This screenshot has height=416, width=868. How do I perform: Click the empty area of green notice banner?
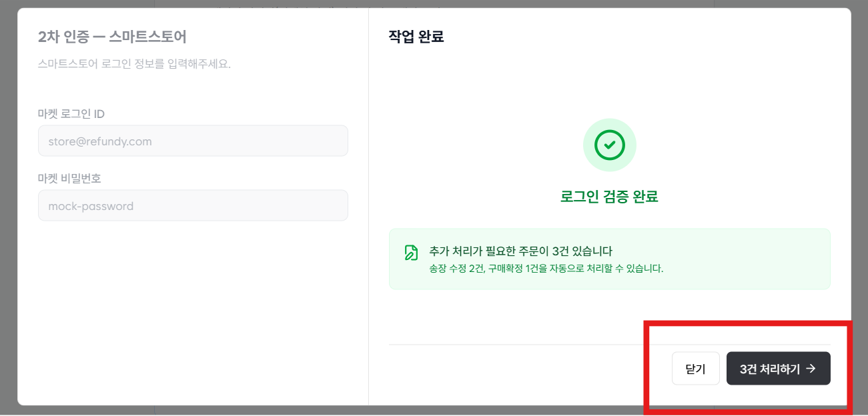click(x=747, y=259)
